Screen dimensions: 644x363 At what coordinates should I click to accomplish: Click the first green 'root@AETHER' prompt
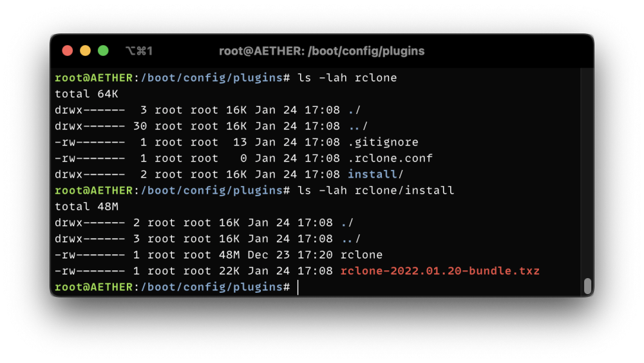point(93,78)
